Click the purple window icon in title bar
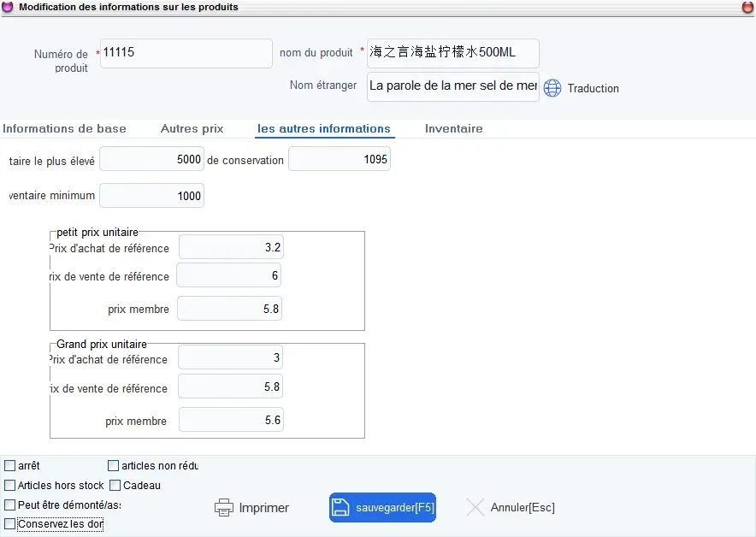The image size is (756, 537). coord(7,7)
